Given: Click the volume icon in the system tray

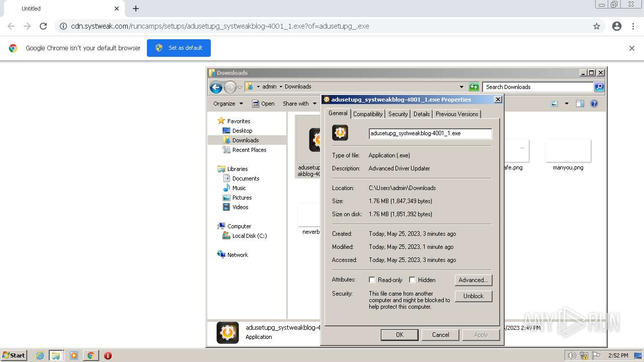Looking at the screenshot, I should coord(573,355).
